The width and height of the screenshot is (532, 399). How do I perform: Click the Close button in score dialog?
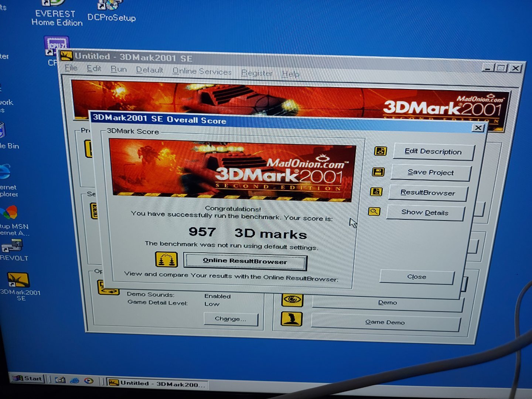pyautogui.click(x=417, y=277)
